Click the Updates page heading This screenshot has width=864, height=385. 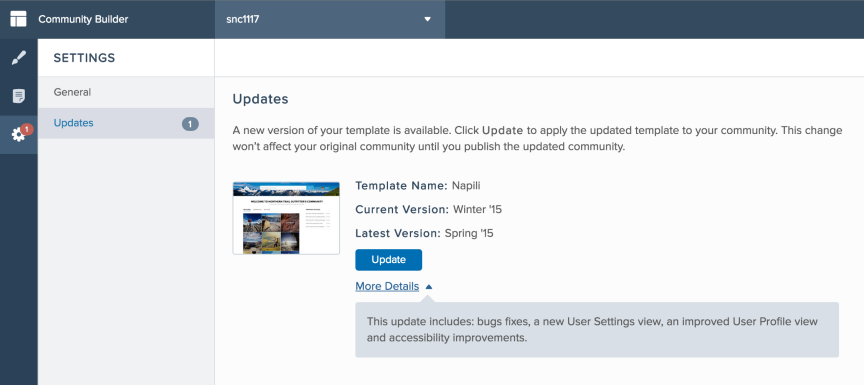pos(260,99)
